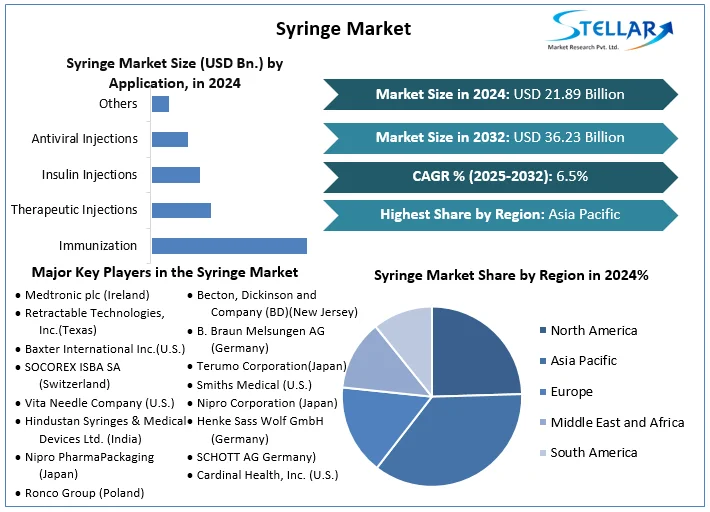
Task: Select the Europe legend color marker
Action: [542, 392]
